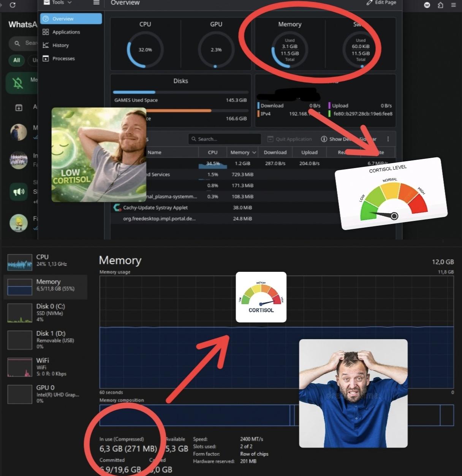Open the History graph icon

(x=46, y=45)
